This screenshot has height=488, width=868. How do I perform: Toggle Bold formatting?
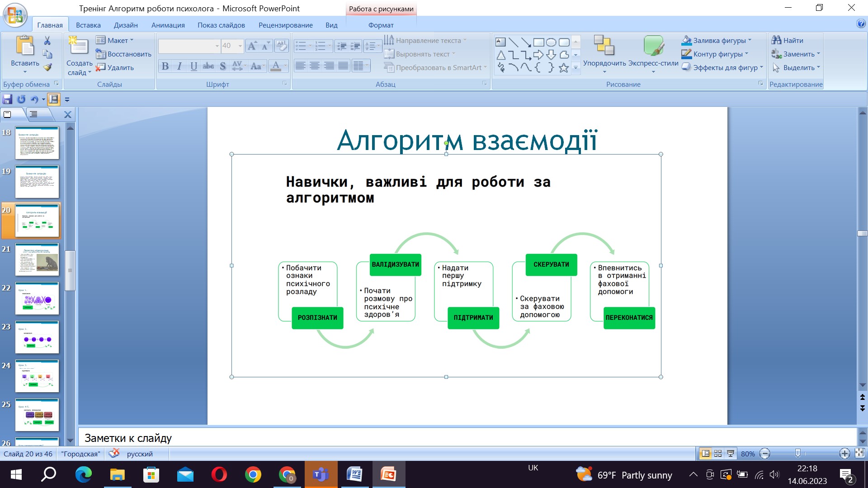tap(165, 66)
